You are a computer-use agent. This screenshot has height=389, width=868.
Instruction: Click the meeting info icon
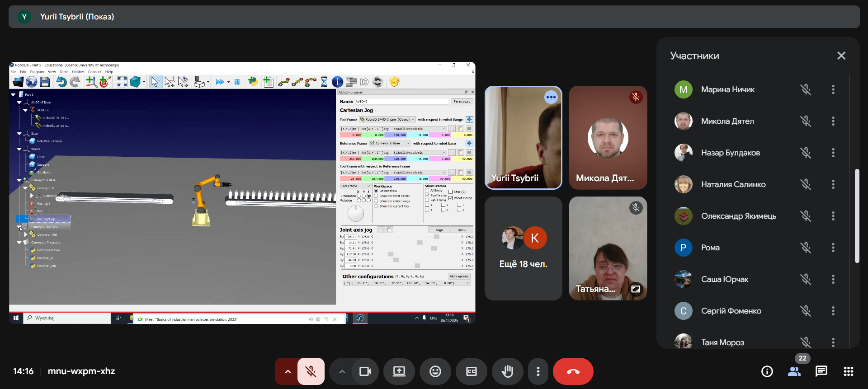[x=767, y=371]
